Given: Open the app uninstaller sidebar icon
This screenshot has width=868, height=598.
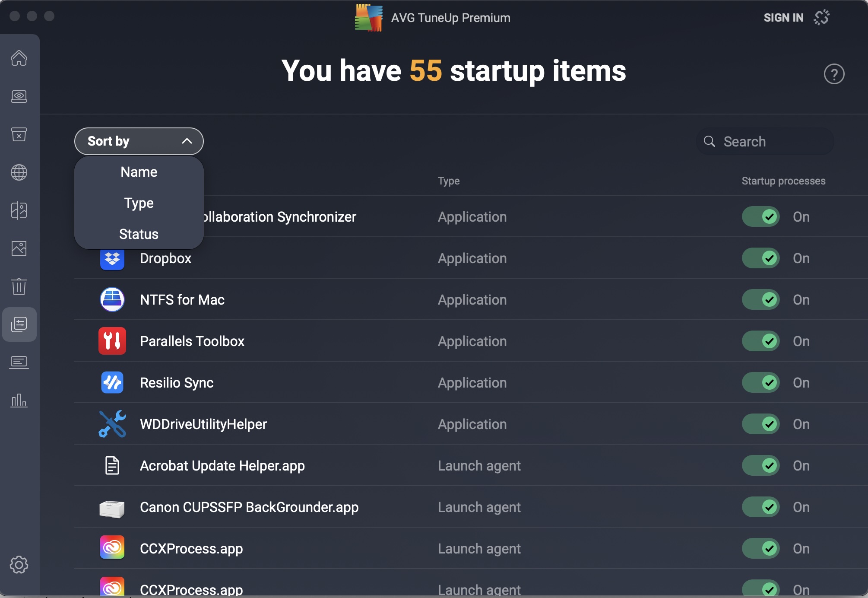Looking at the screenshot, I should tap(19, 135).
